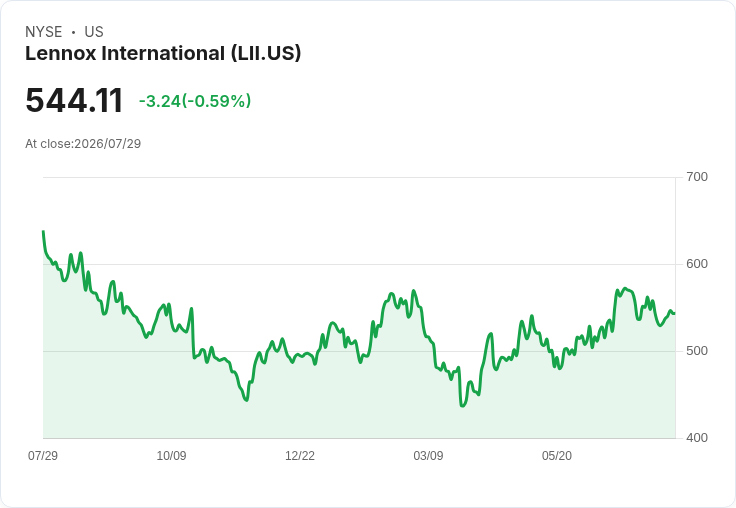This screenshot has width=736, height=508.
Task: Click the -3.24(-0.59%) change label
Action: coord(195,101)
